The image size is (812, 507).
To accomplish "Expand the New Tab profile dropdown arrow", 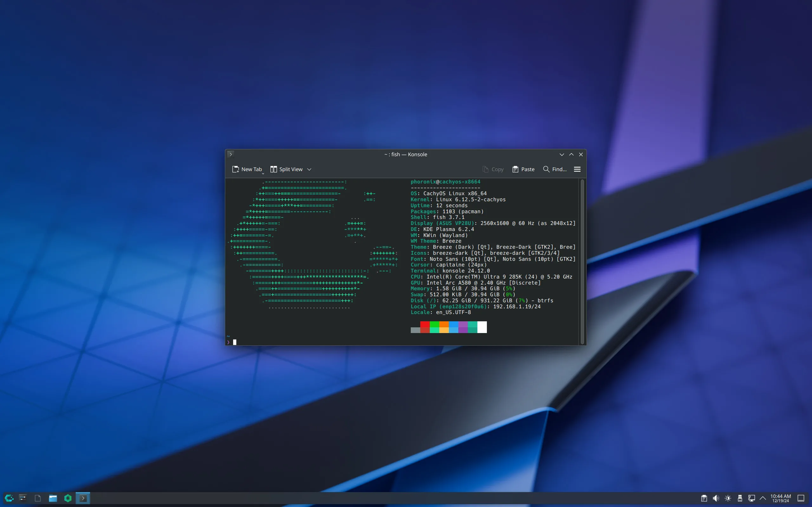I will [x=263, y=173].
